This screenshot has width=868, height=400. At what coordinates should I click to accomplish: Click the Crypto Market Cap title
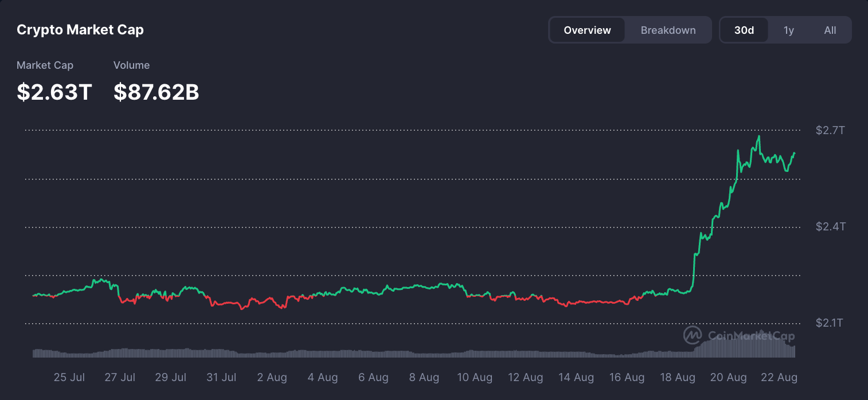click(80, 30)
